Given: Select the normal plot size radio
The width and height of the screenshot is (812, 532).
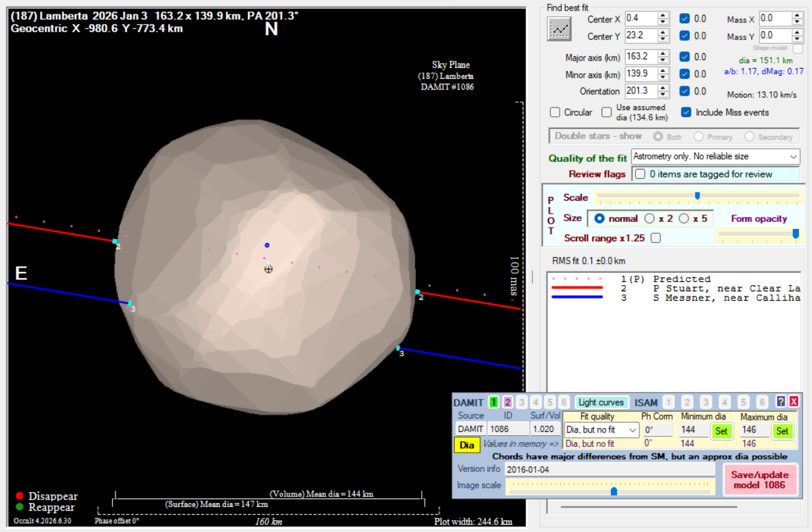Looking at the screenshot, I should pos(600,218).
